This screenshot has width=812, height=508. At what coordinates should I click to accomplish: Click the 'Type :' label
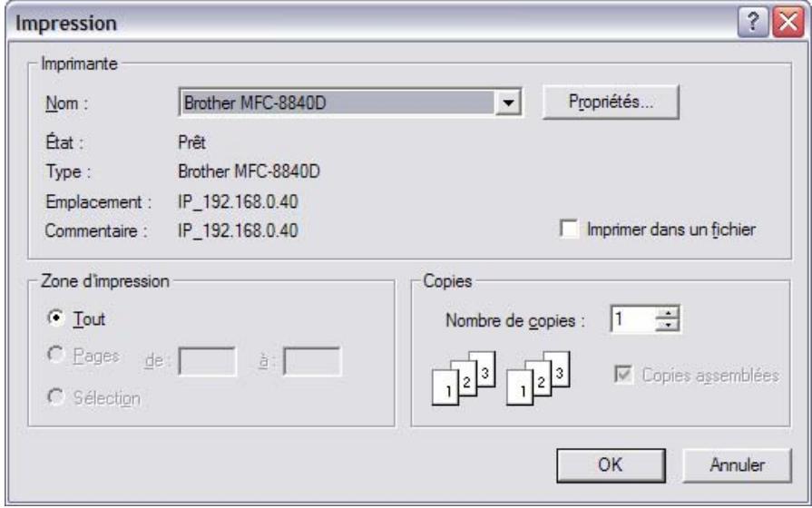68,171
